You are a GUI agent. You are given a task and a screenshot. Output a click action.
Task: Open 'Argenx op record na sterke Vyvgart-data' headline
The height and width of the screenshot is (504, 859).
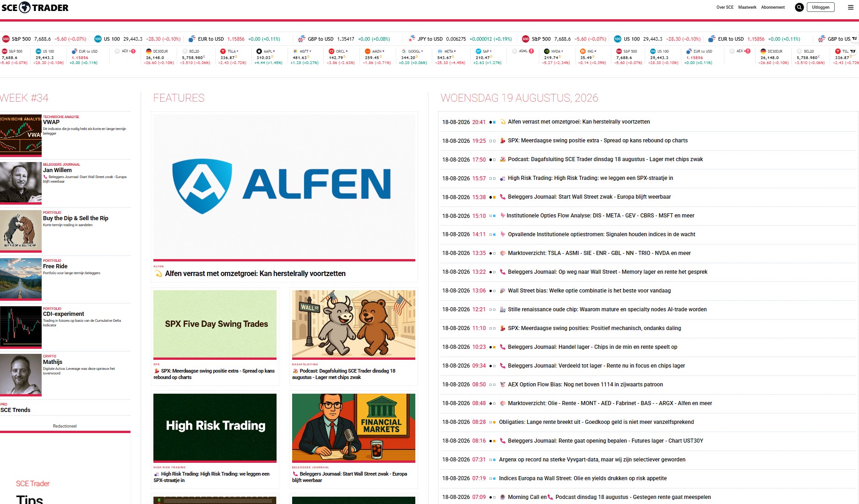tap(592, 460)
